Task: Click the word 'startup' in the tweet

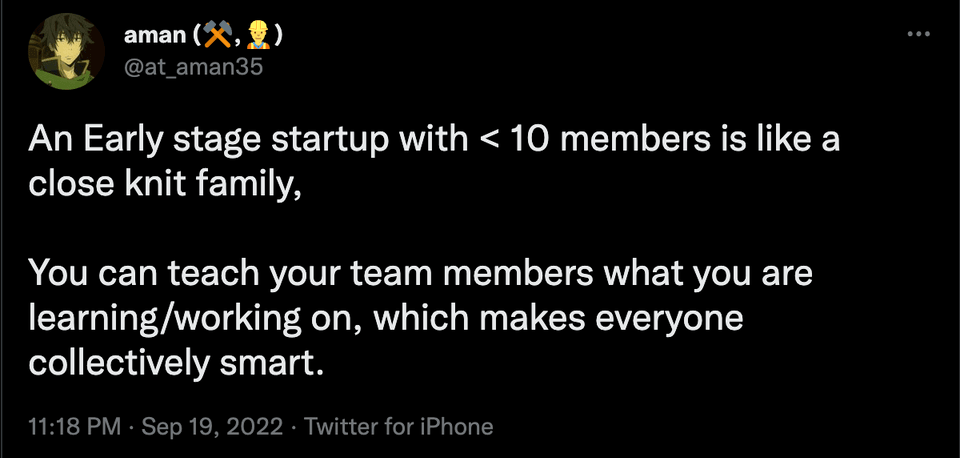Action: [328, 142]
